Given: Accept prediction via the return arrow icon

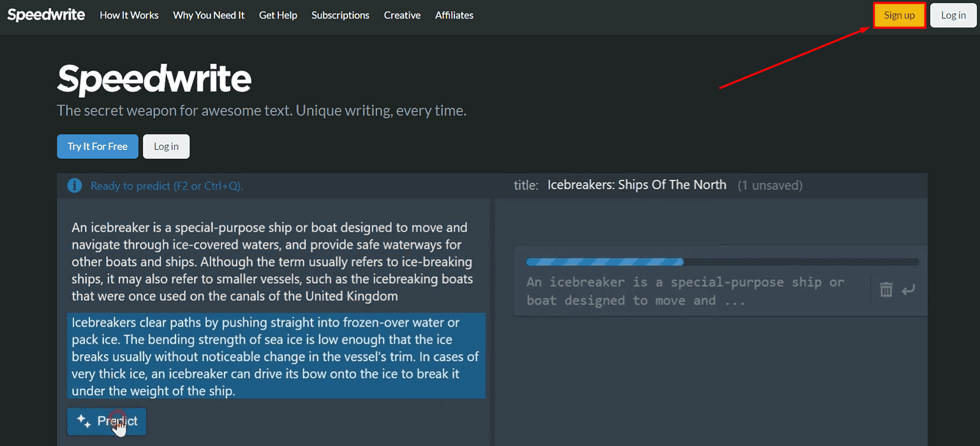Looking at the screenshot, I should (909, 289).
